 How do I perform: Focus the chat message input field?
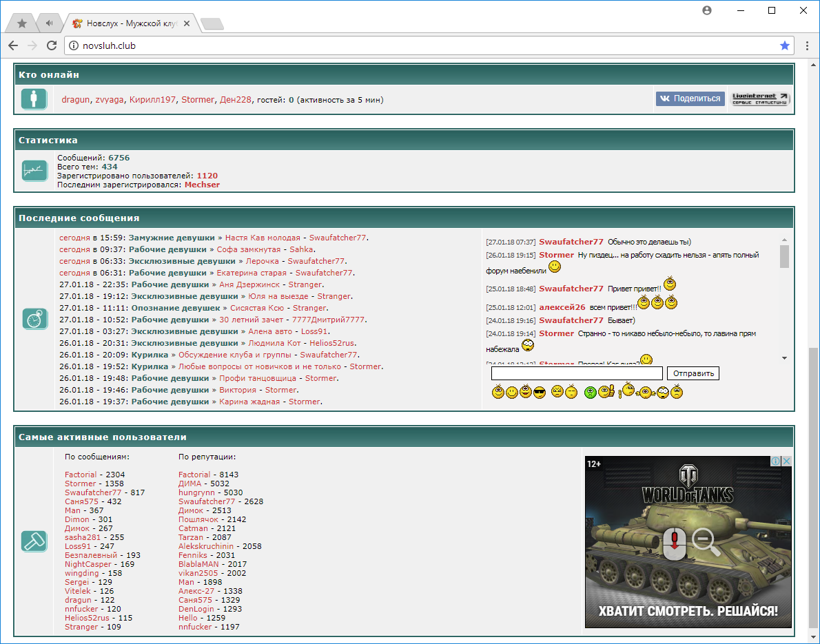576,373
